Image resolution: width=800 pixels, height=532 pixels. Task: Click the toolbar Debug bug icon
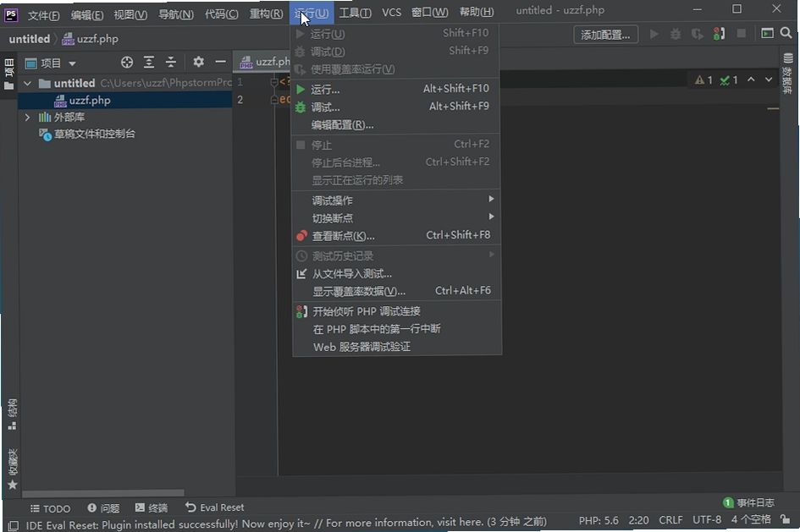click(x=676, y=34)
